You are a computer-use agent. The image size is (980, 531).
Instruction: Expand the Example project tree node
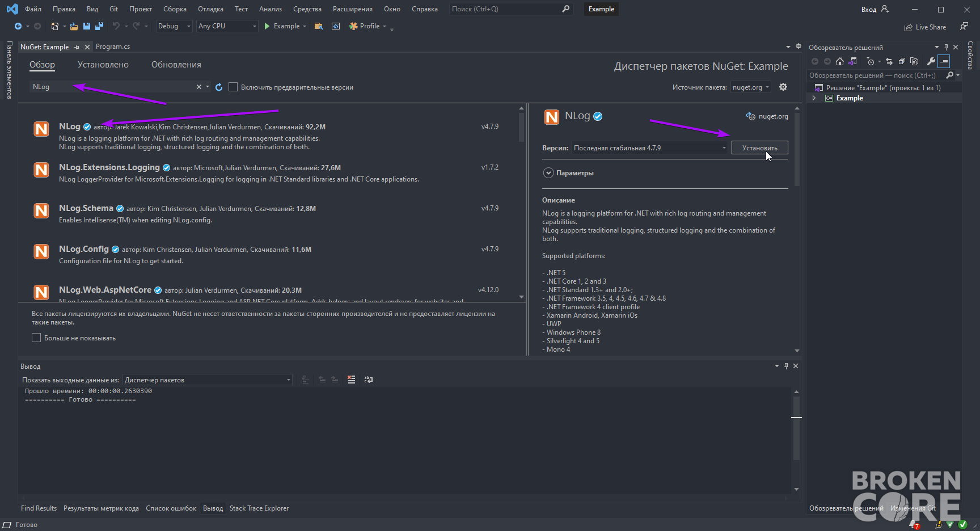click(x=814, y=98)
